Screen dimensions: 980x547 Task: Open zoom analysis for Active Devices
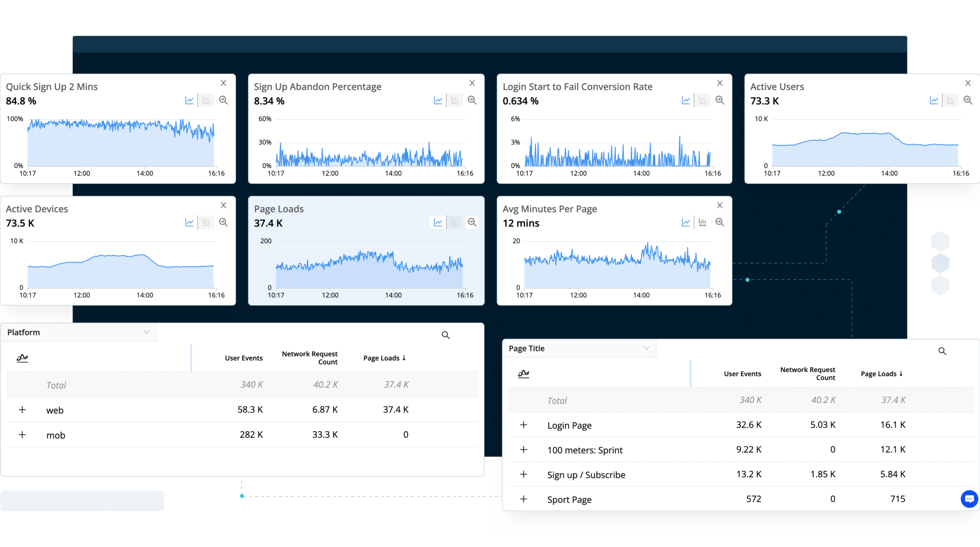click(x=223, y=222)
